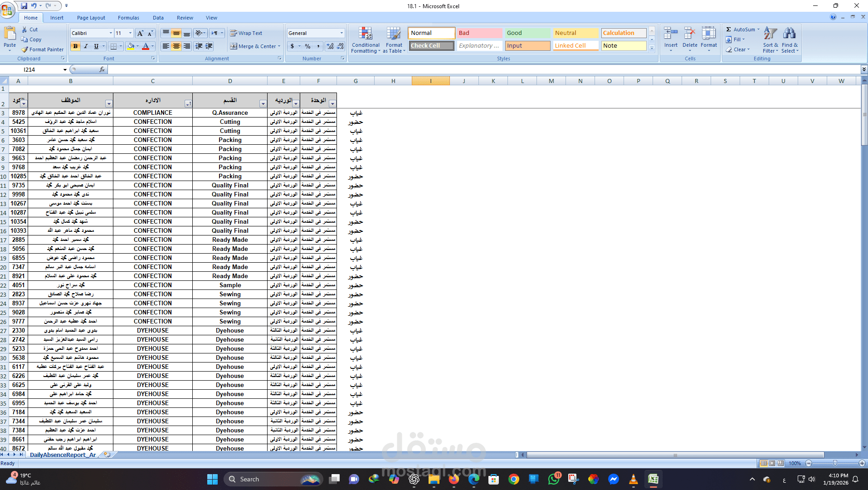Open Excel Help question mark
The height and width of the screenshot is (490, 868).
833,17
